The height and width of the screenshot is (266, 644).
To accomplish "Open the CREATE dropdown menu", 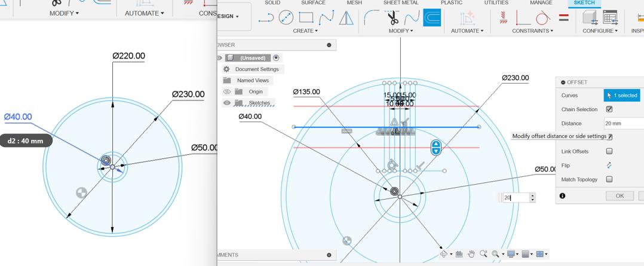I will coord(306,31).
